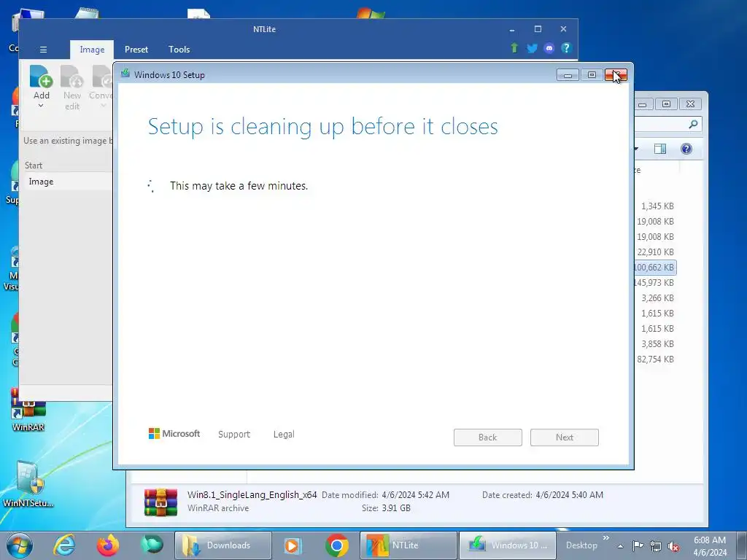
Task: Open the NTLite hamburger menu
Action: (x=43, y=50)
